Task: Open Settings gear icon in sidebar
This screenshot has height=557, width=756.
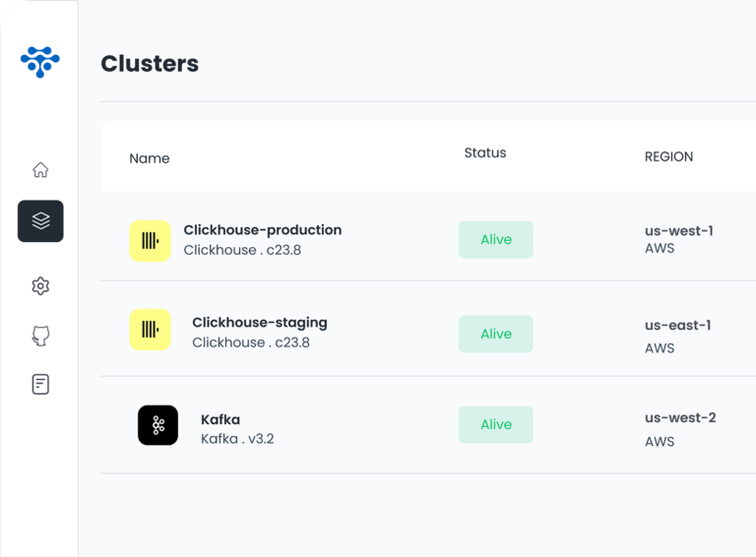Action: 40,286
